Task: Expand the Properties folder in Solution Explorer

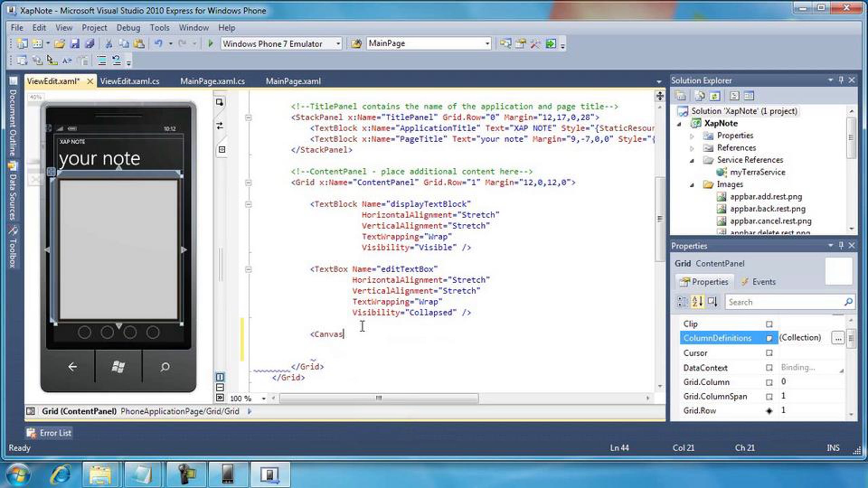Action: point(692,136)
